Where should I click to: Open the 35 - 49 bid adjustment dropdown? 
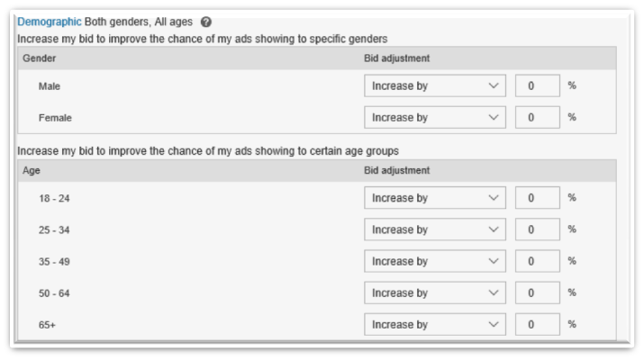tap(435, 261)
